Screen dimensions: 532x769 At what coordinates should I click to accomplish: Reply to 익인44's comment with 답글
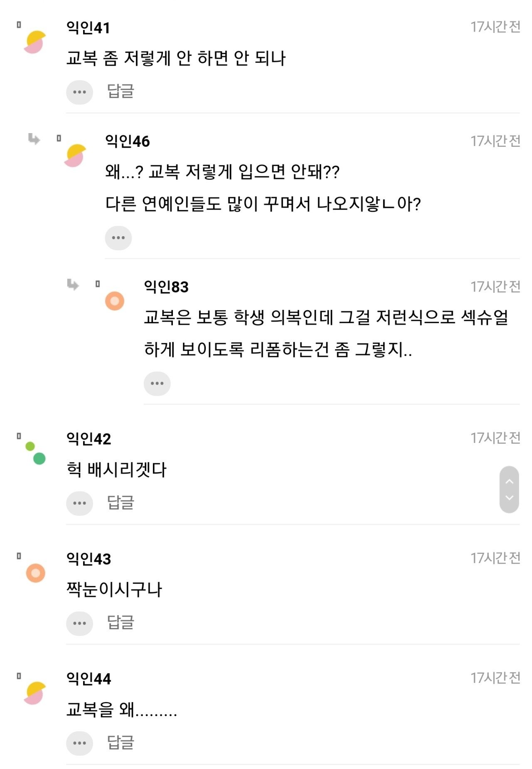coord(121,742)
